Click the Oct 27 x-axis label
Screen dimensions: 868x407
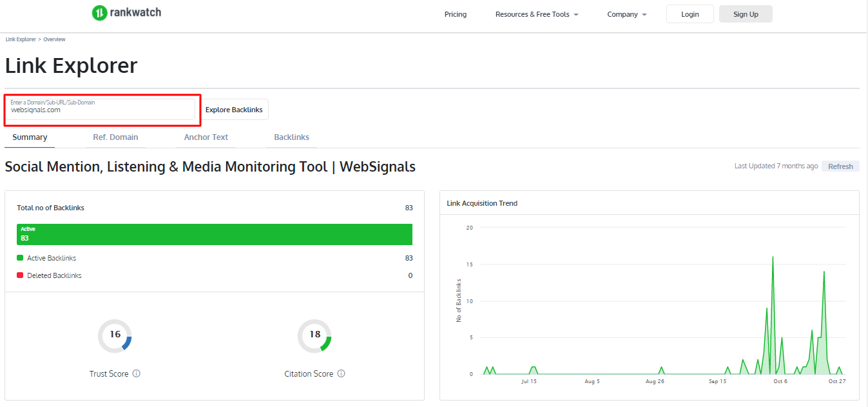(836, 381)
